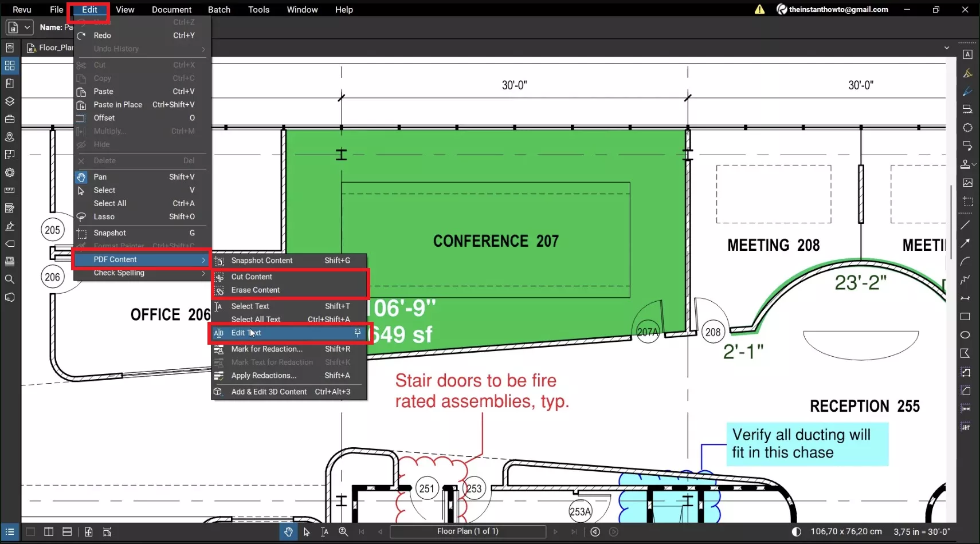Open the Tools menu
The width and height of the screenshot is (980, 544).
[x=258, y=10]
